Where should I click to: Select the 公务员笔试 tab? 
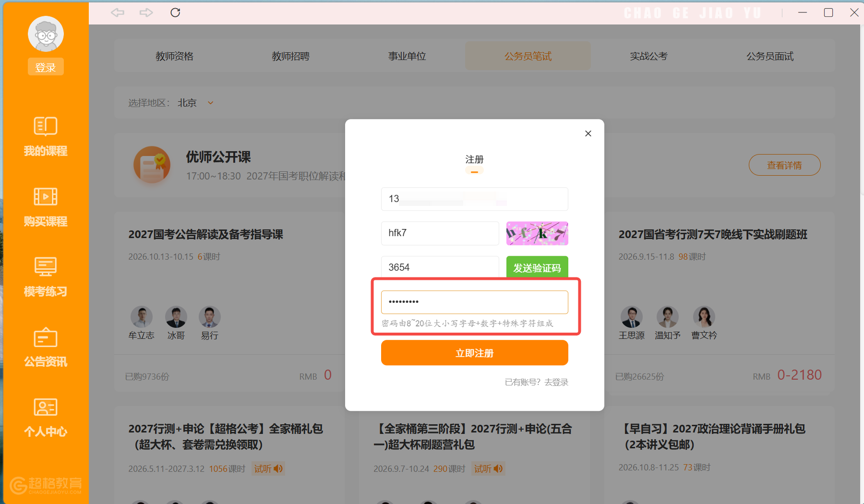click(528, 56)
